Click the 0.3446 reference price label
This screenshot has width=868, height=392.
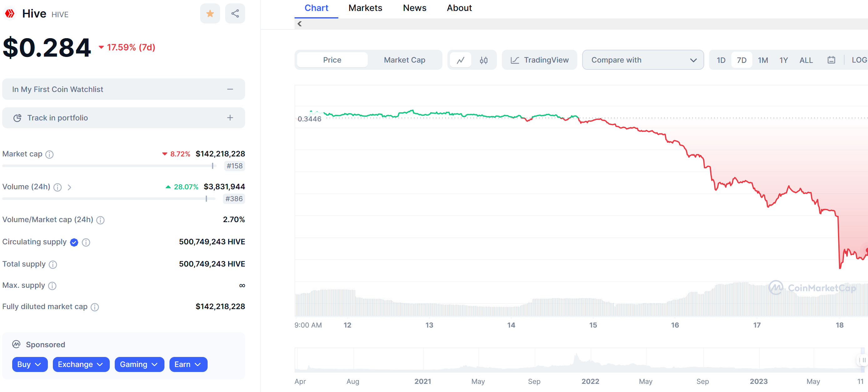pyautogui.click(x=309, y=119)
